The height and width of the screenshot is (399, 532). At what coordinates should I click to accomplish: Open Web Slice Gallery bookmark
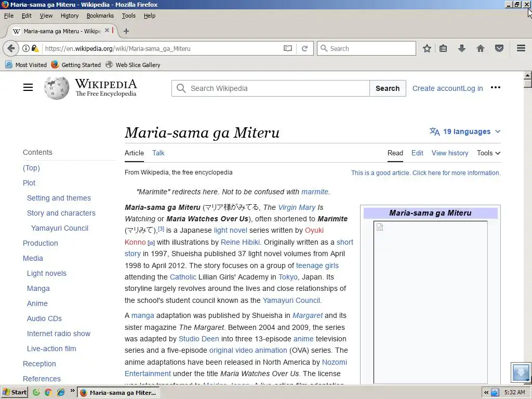(x=133, y=65)
